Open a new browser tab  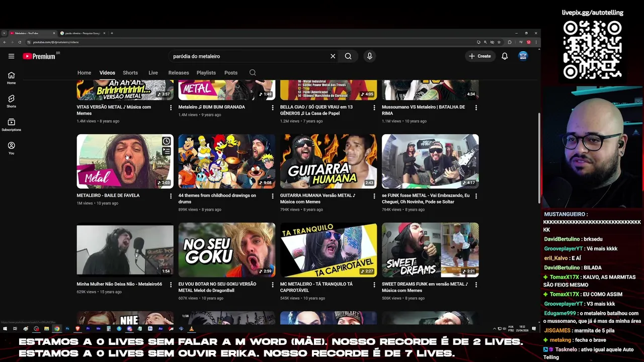[x=112, y=33]
